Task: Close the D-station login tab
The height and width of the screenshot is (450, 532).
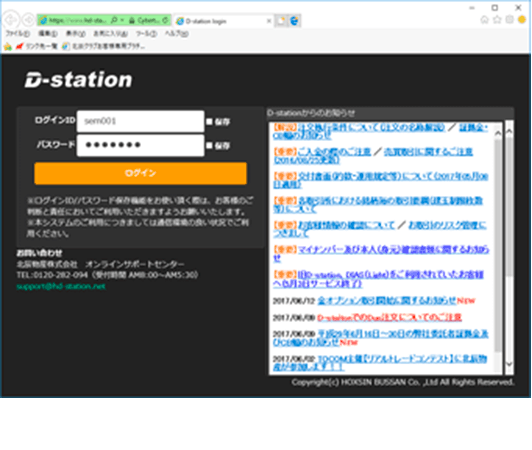Action: (x=269, y=21)
